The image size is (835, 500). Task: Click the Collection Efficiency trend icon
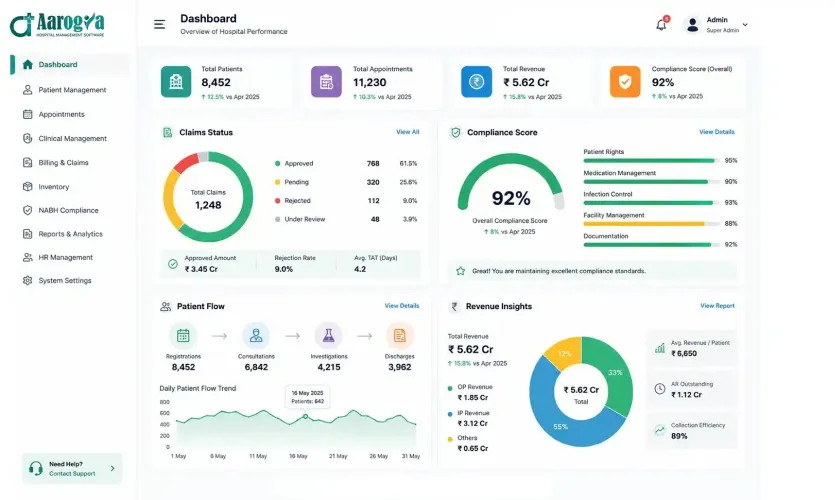click(660, 430)
